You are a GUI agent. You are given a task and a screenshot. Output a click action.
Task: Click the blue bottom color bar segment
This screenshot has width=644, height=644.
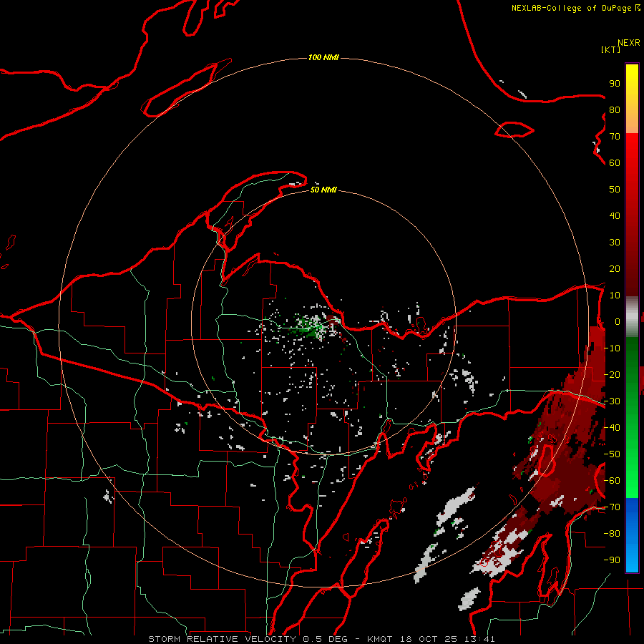[x=632, y=535]
